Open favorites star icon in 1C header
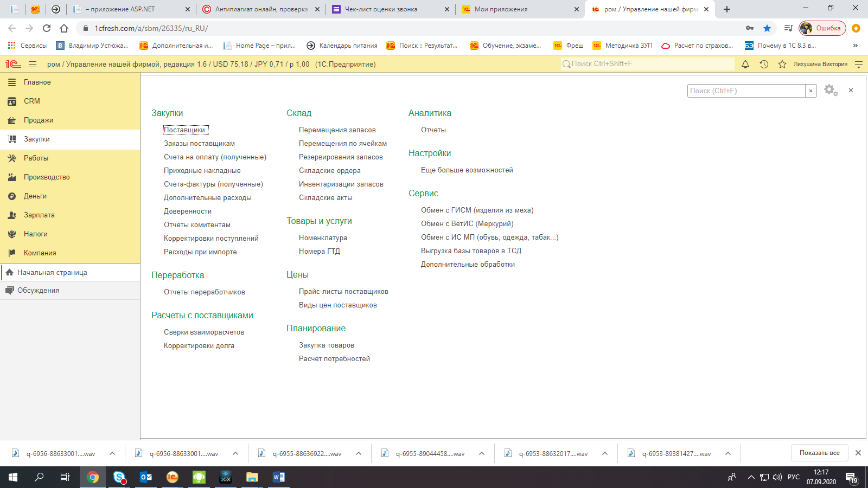Screen dimensions: 868x488 pos(782,64)
